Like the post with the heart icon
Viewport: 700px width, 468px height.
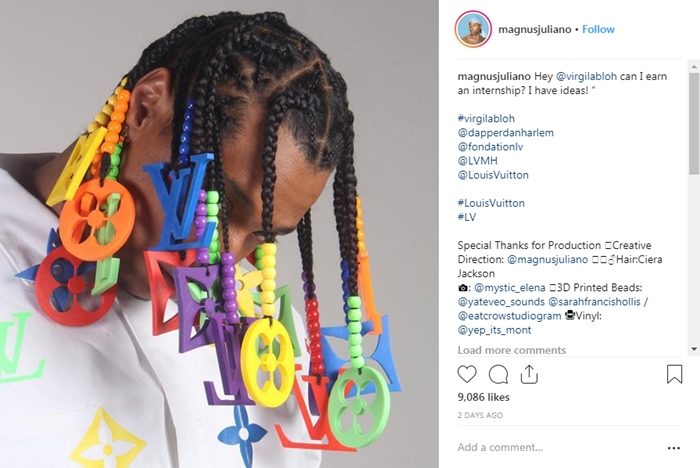[467, 374]
